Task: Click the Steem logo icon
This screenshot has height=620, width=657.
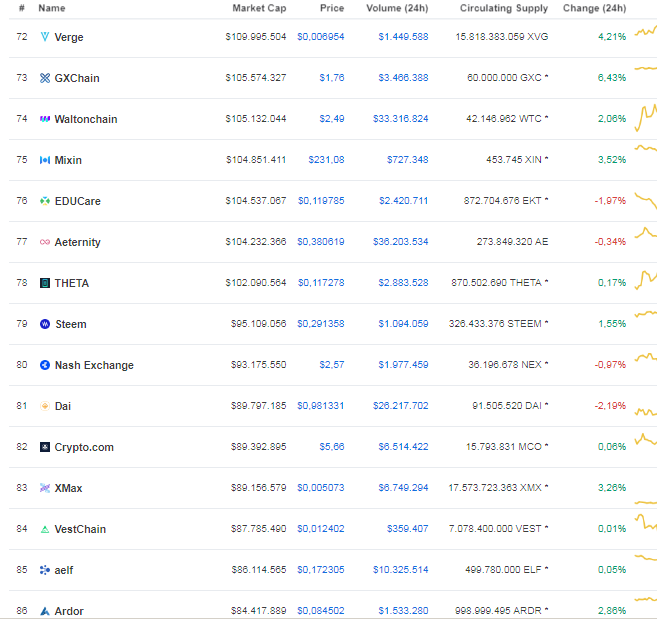Action: pos(44,324)
